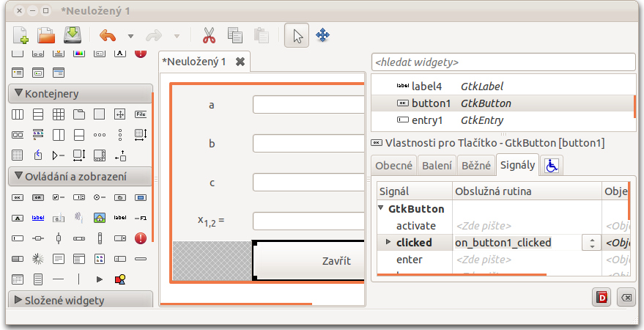Open the redo history dropdown arrow
The height and width of the screenshot is (330, 644).
pyautogui.click(x=177, y=36)
